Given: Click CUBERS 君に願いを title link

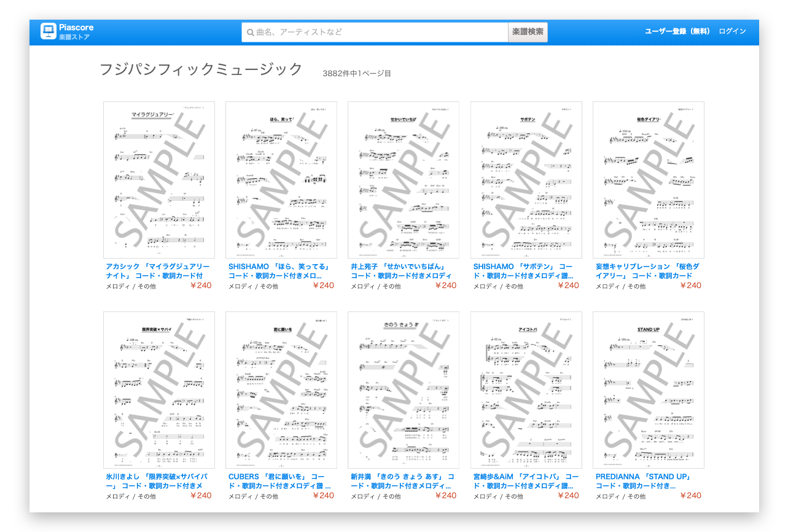Looking at the screenshot, I should click(279, 481).
